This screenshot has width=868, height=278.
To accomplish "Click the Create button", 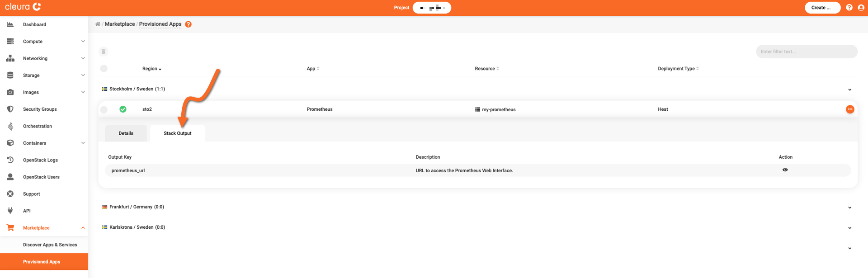I will (822, 8).
